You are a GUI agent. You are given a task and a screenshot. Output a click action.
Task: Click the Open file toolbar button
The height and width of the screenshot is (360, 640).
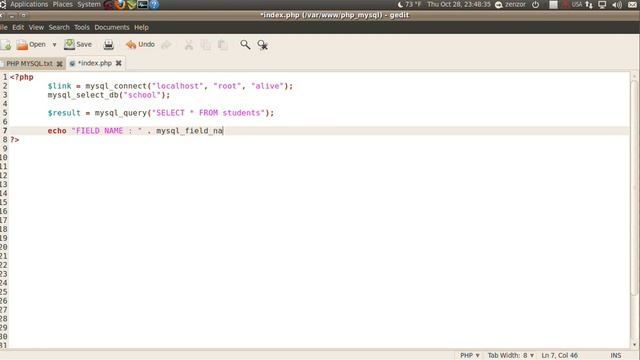click(31, 44)
